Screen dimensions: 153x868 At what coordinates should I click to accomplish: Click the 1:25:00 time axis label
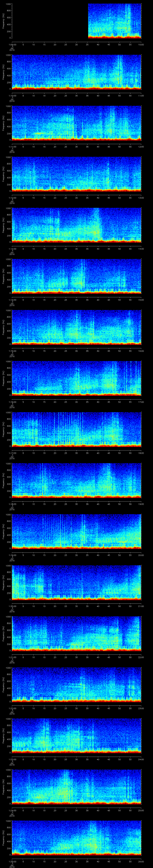12,861
